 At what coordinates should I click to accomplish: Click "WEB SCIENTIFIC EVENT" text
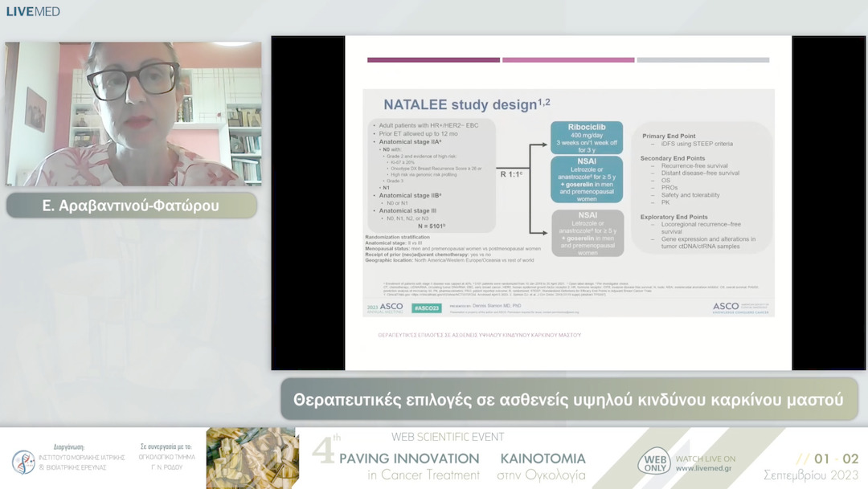point(448,437)
